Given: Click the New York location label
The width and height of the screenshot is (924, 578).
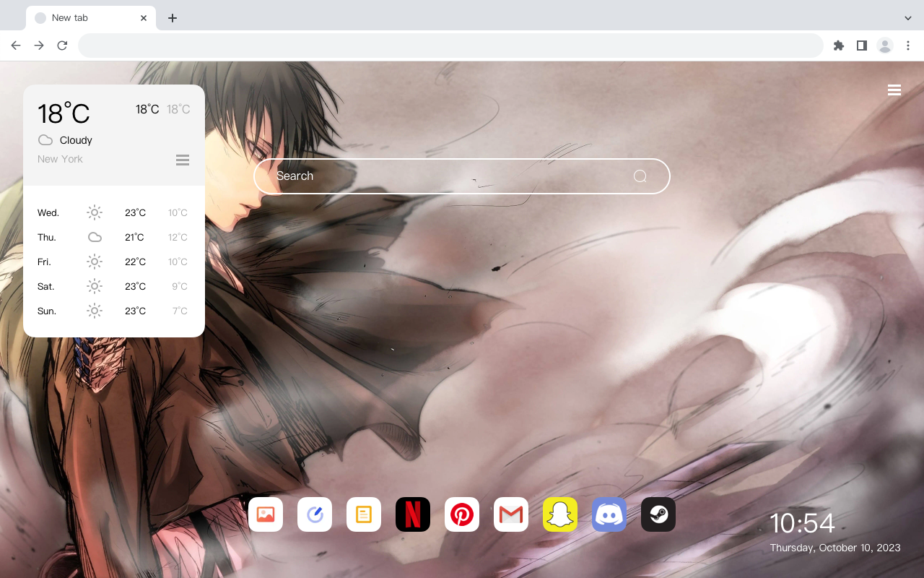Looking at the screenshot, I should pyautogui.click(x=60, y=159).
